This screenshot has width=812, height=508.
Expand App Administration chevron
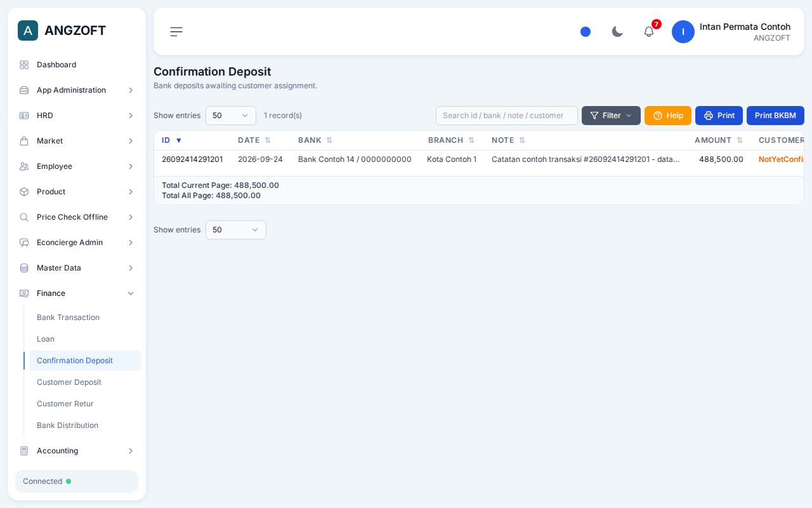[131, 90]
